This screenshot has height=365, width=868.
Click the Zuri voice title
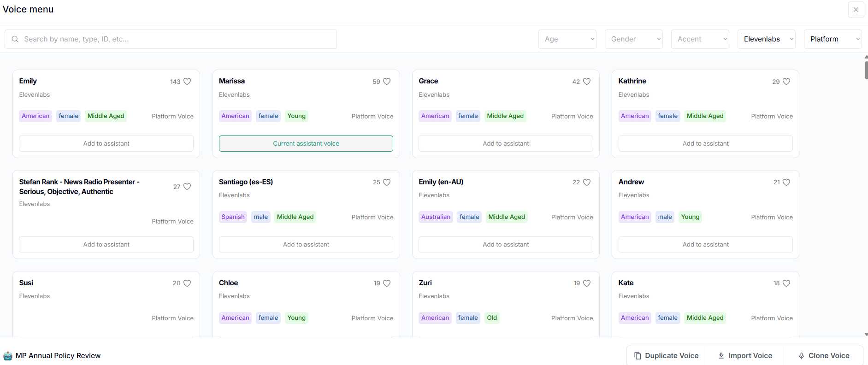(425, 283)
